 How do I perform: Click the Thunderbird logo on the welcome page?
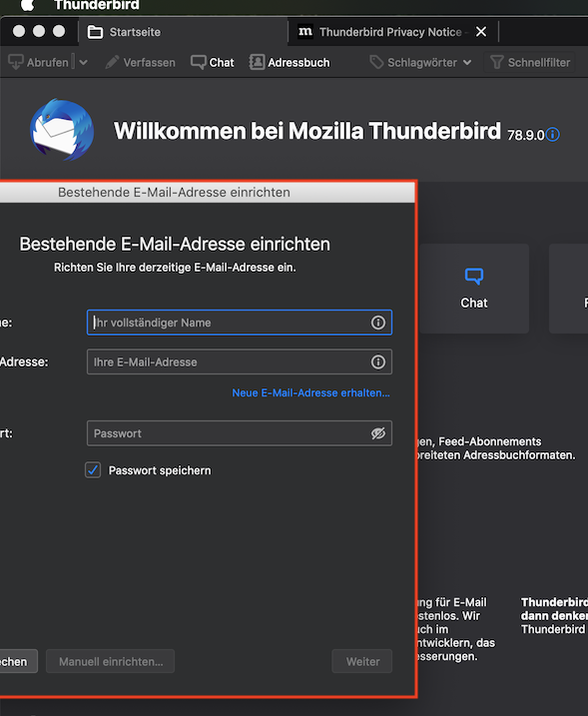(x=62, y=129)
